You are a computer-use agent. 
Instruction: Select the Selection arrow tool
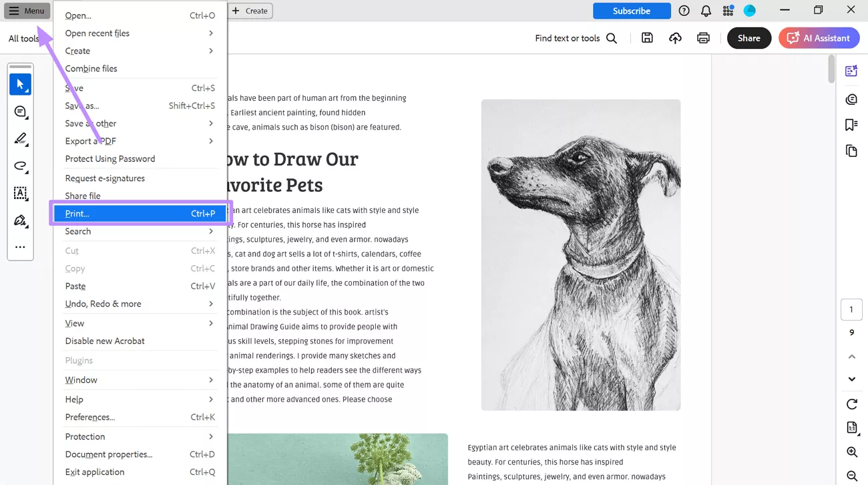(20, 84)
